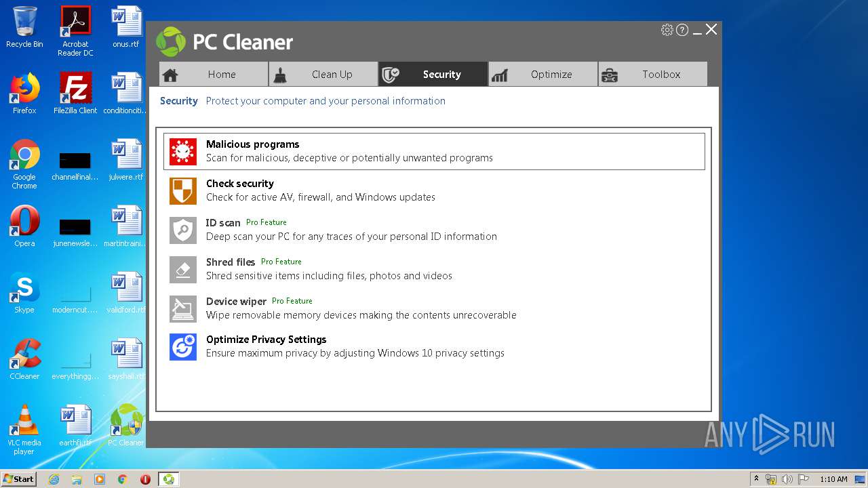
Task: Select VLC media player desktop icon
Action: click(x=24, y=430)
